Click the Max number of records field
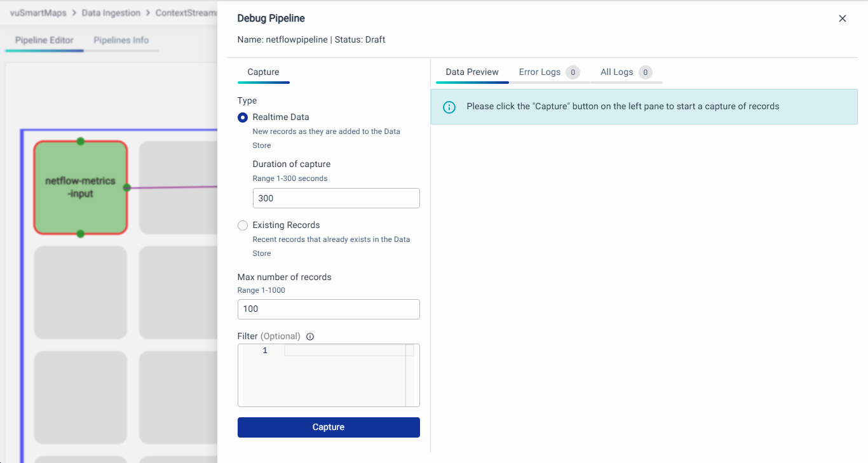 [329, 309]
